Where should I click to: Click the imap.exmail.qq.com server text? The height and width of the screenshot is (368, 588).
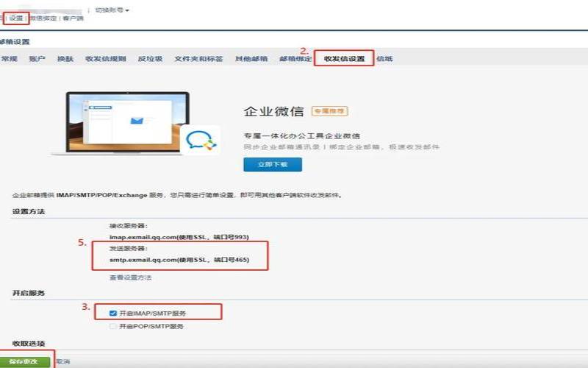pos(179,237)
